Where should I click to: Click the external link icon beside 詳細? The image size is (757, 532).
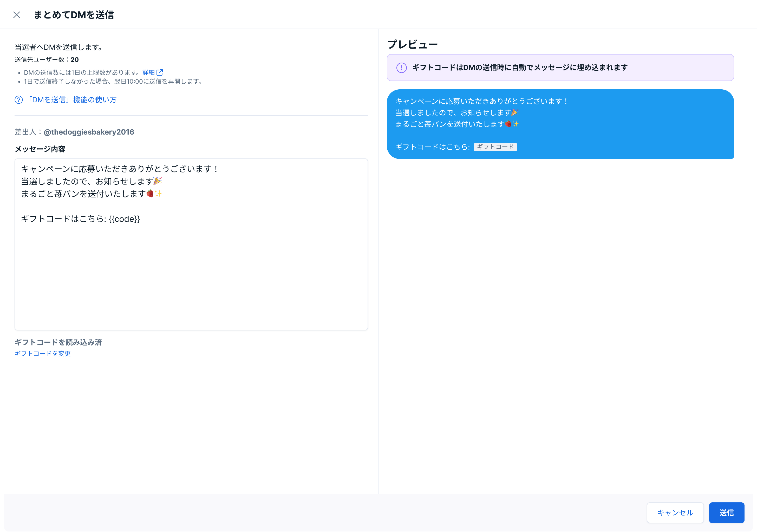click(x=160, y=72)
